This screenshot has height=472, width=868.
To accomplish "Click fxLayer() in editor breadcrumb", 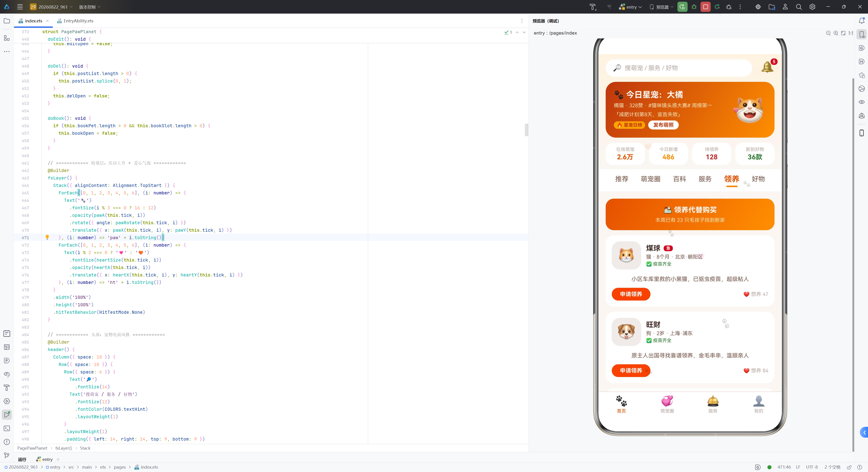I will tap(63, 448).
